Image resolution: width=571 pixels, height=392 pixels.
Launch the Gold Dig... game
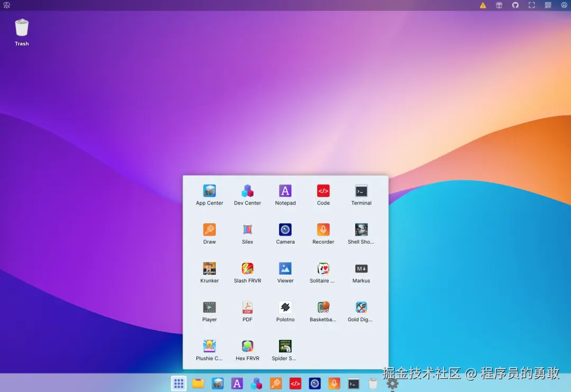(361, 312)
